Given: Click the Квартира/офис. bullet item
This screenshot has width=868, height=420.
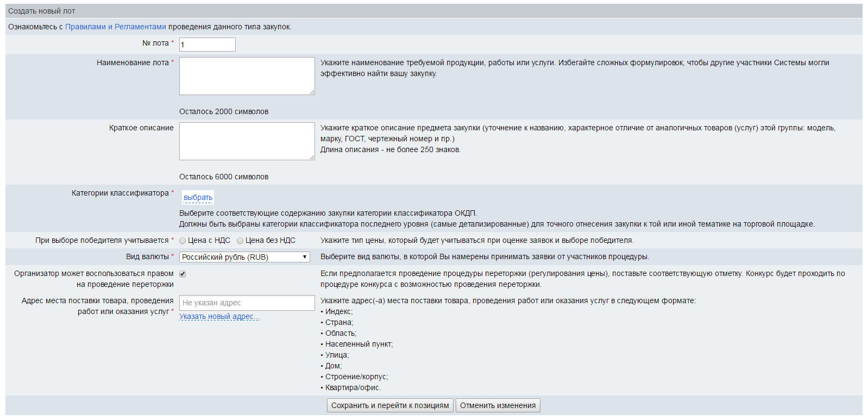Looking at the screenshot, I should coord(351,387).
